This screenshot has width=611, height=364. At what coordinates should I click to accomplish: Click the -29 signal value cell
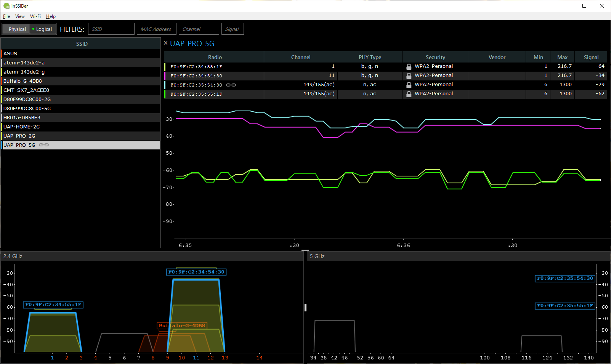591,85
